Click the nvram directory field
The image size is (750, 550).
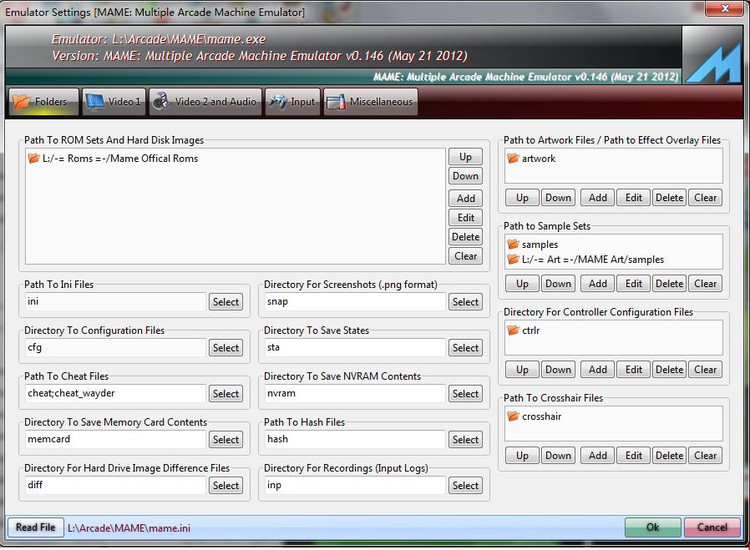click(x=355, y=394)
